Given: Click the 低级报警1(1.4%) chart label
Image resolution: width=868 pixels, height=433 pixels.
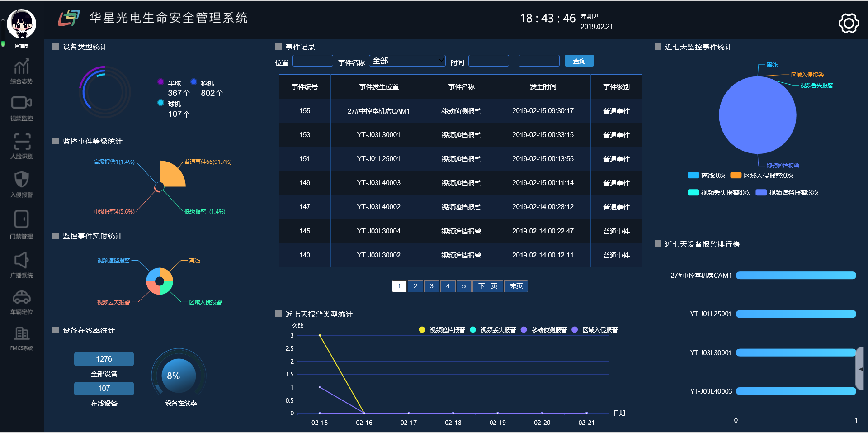Looking at the screenshot, I should pos(205,212).
